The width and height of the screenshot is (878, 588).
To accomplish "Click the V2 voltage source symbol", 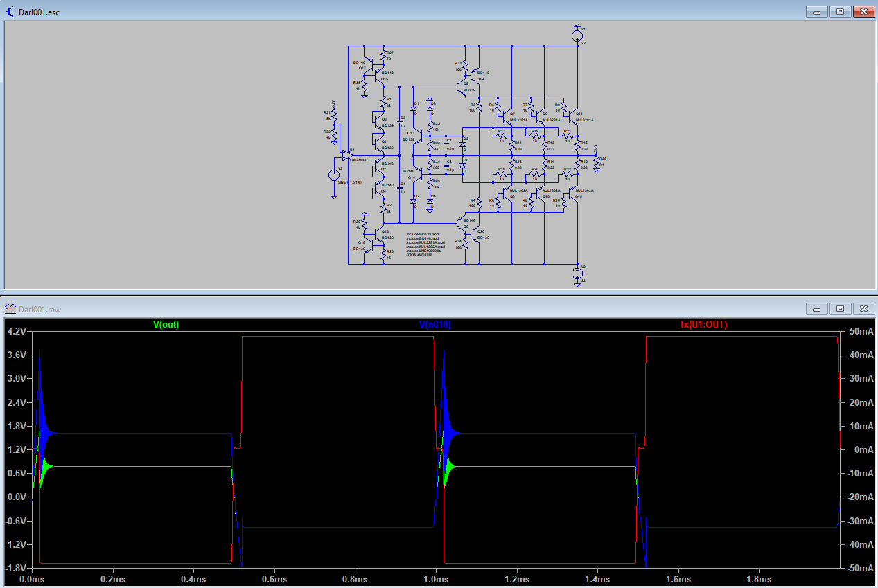I will pyautogui.click(x=577, y=273).
